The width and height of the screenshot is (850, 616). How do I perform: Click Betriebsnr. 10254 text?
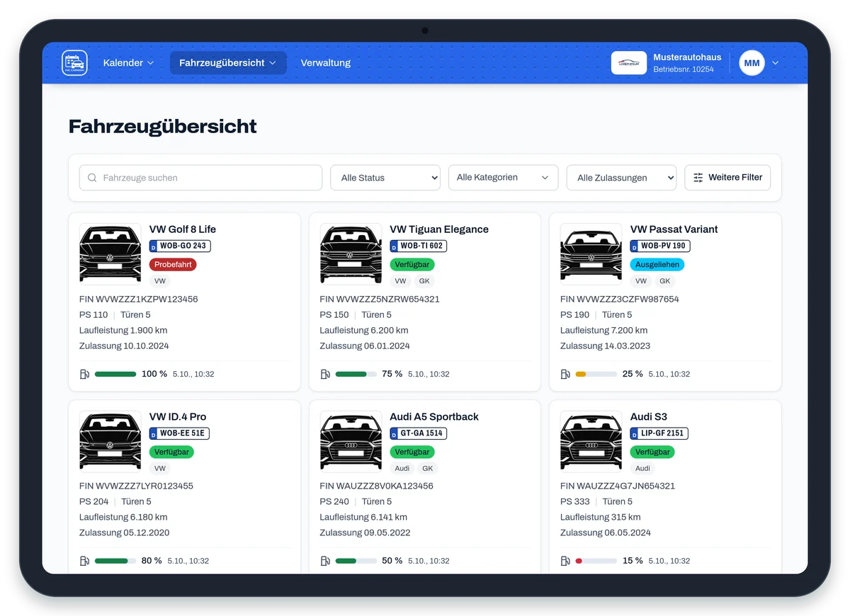(x=684, y=70)
